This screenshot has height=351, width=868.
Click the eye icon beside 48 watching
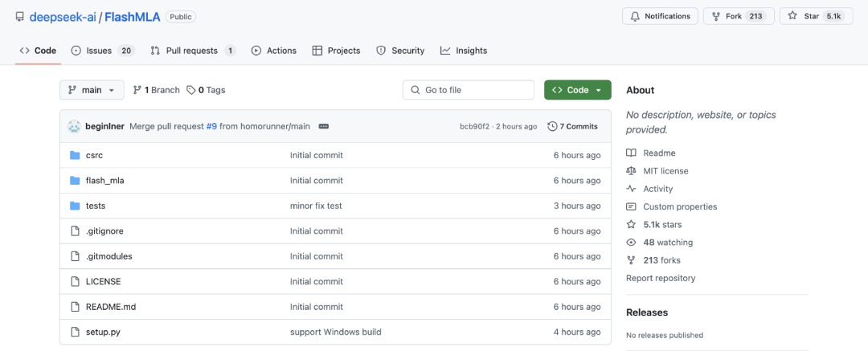pyautogui.click(x=631, y=243)
